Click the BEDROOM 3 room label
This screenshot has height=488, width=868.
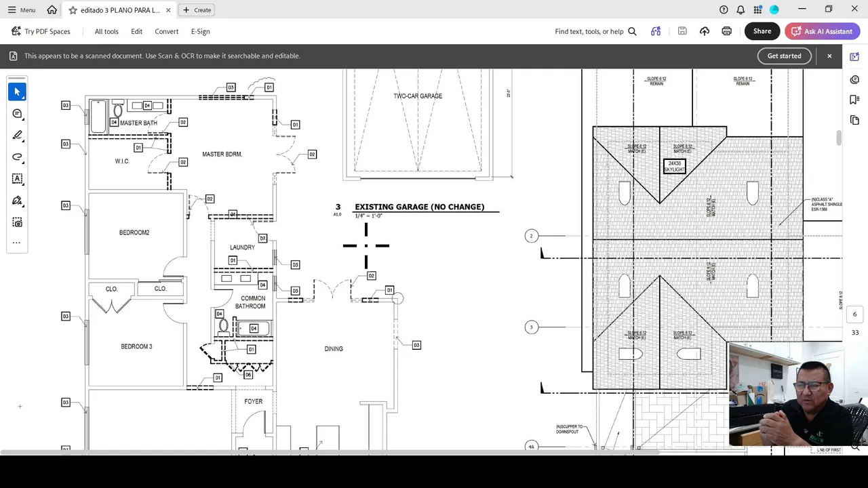point(136,347)
